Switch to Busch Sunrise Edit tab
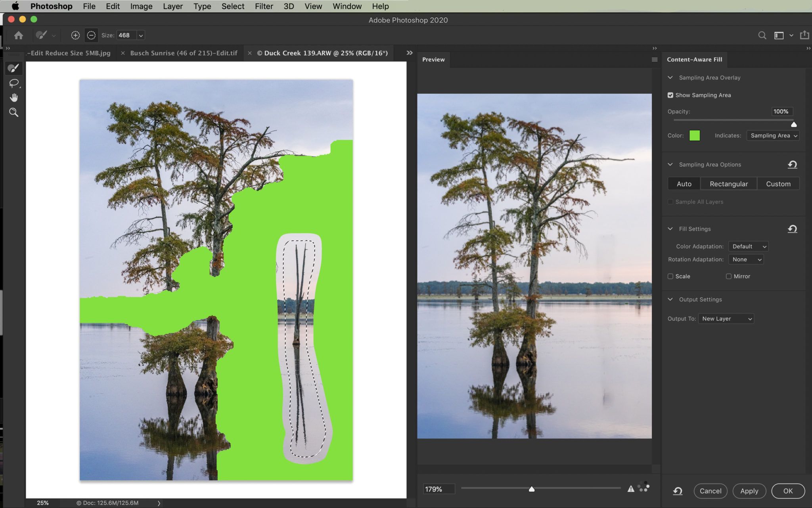Screen dimensions: 812x508 point(184,52)
